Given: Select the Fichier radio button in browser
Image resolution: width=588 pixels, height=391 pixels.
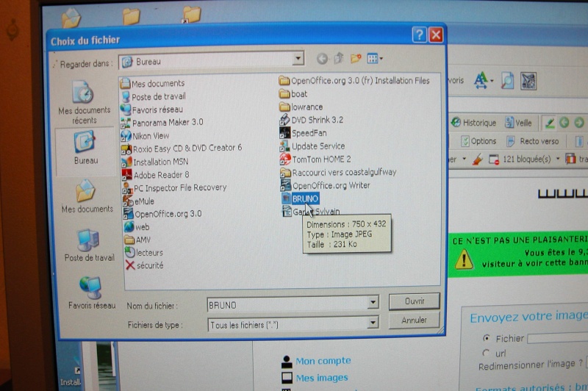Looking at the screenshot, I should [x=486, y=338].
